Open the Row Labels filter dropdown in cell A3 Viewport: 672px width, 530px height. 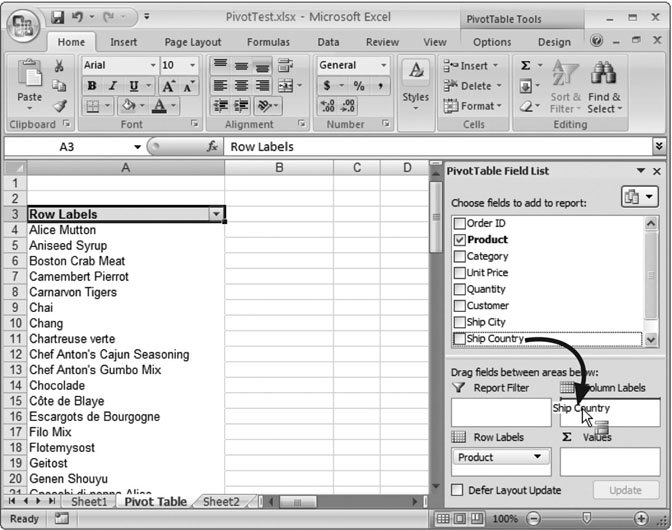click(215, 215)
